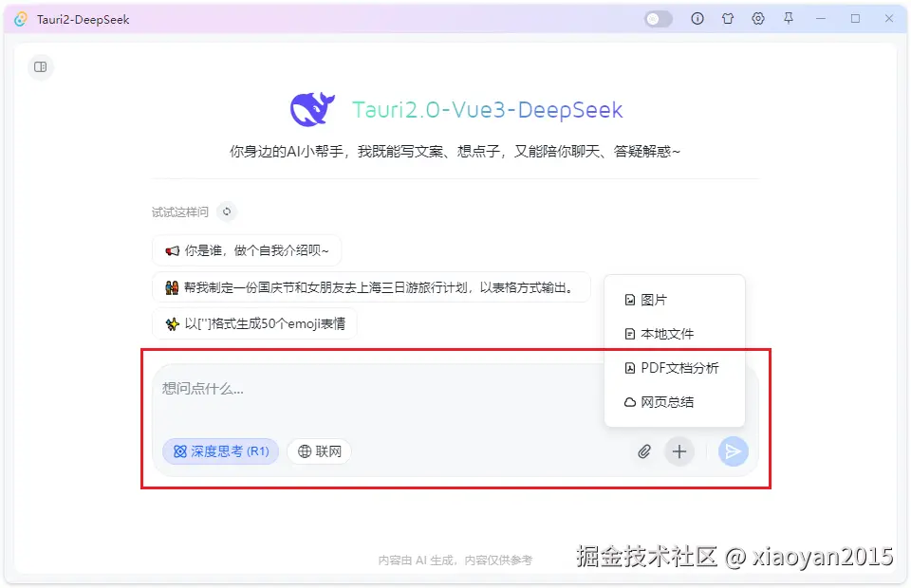
Task: Select suggestion "你是谁，做个自我介绍呗~"
Action: pyautogui.click(x=247, y=250)
